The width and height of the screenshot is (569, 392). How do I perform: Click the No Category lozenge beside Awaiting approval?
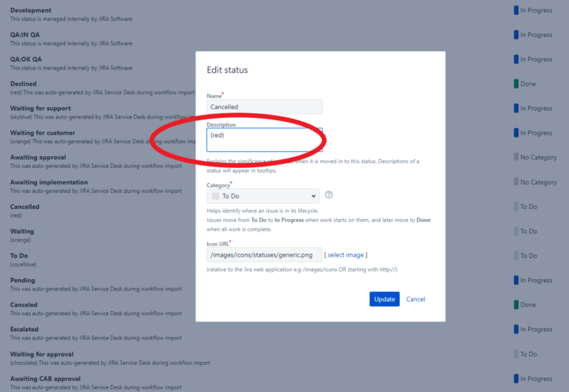535,157
